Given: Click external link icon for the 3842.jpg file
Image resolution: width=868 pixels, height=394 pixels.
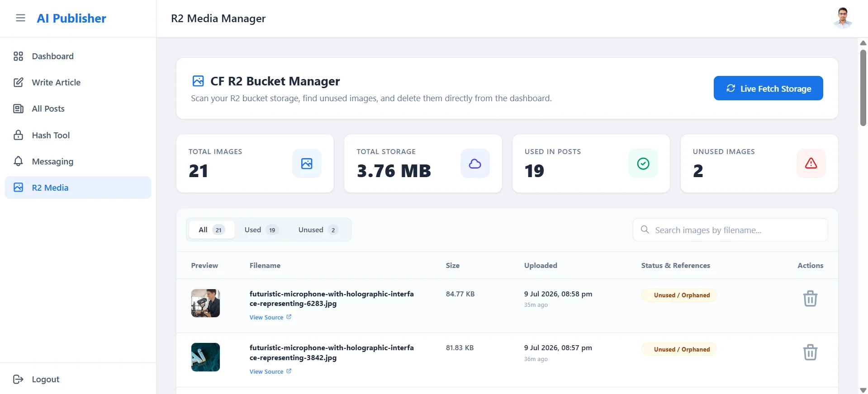Looking at the screenshot, I should point(289,371).
